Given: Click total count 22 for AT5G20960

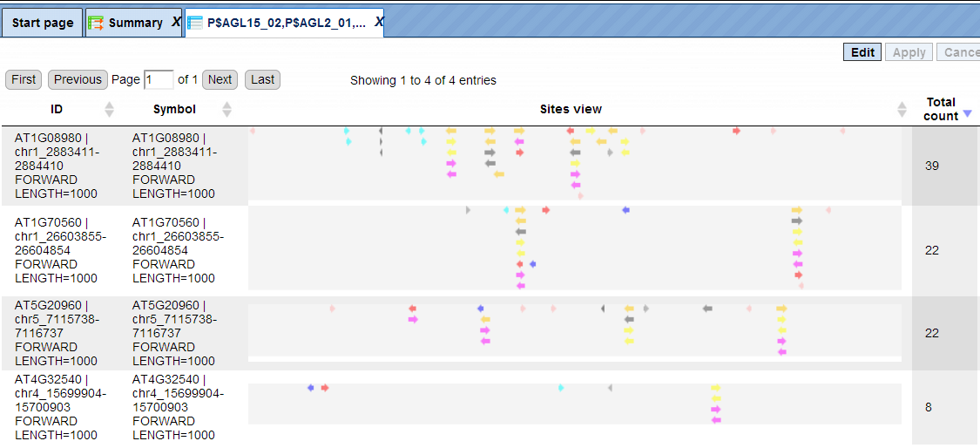Looking at the screenshot, I should point(932,333).
